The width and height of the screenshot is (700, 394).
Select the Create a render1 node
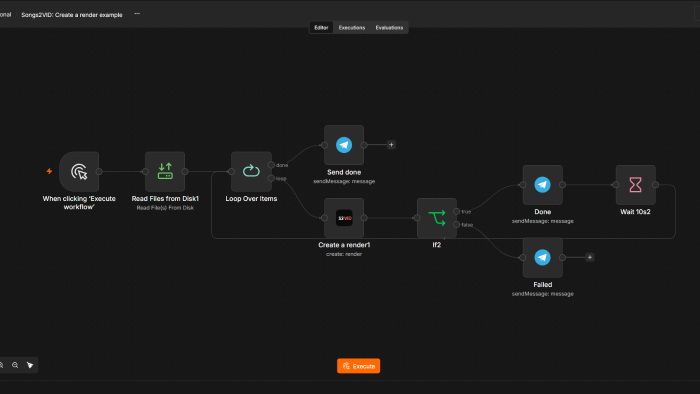(344, 218)
